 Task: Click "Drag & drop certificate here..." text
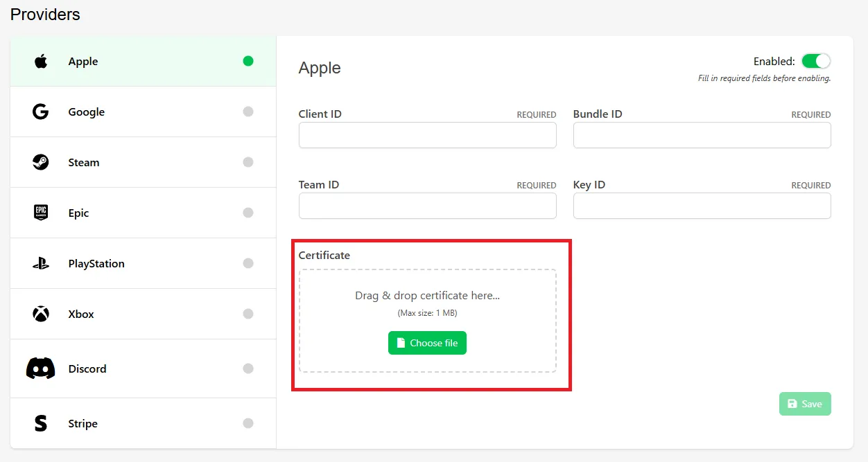point(428,295)
